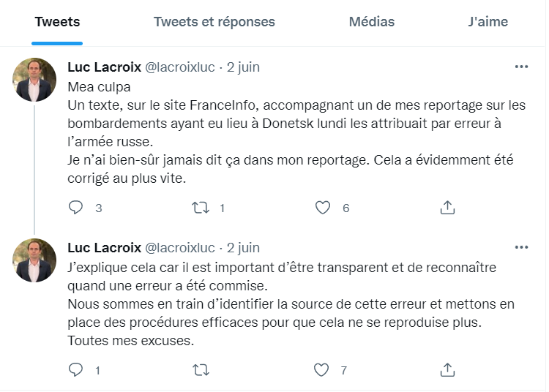
Task: Click the profile photo on the second tweet
Action: point(34,260)
